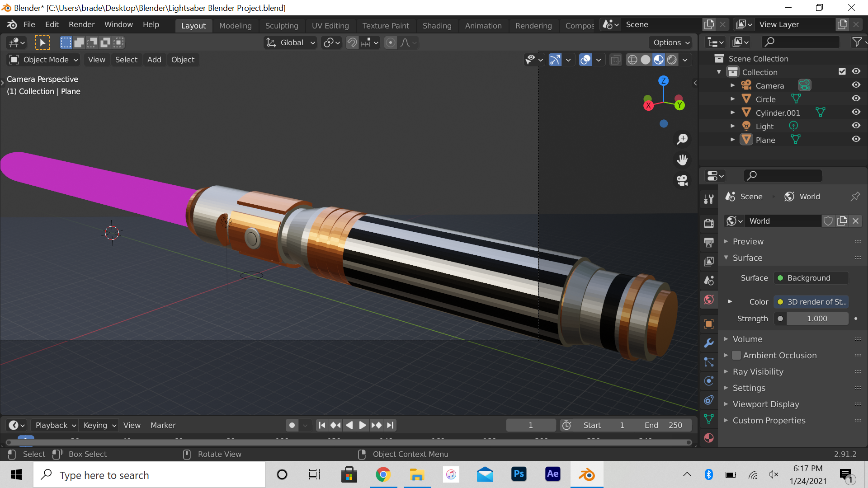Open the Object Mode dropdown
868x488 pixels.
tap(44, 60)
